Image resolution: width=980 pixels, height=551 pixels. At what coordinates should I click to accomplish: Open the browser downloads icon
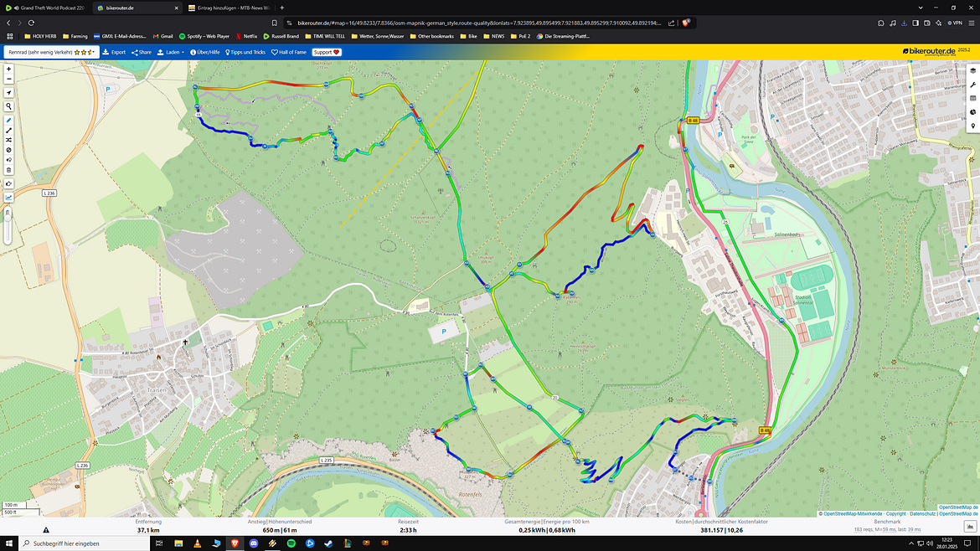pos(904,23)
